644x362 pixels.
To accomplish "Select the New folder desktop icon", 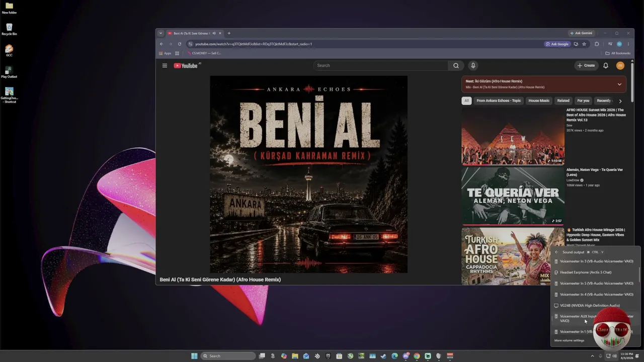I will point(9,9).
